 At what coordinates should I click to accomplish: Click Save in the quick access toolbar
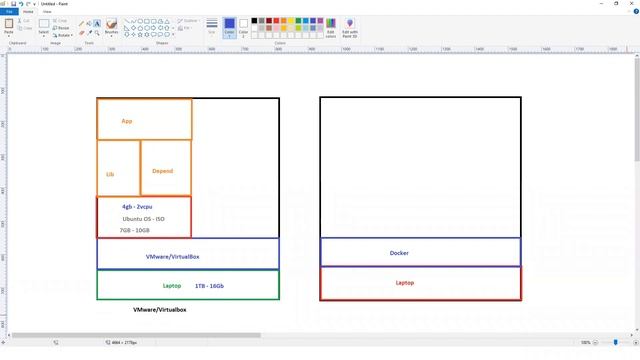click(13, 4)
